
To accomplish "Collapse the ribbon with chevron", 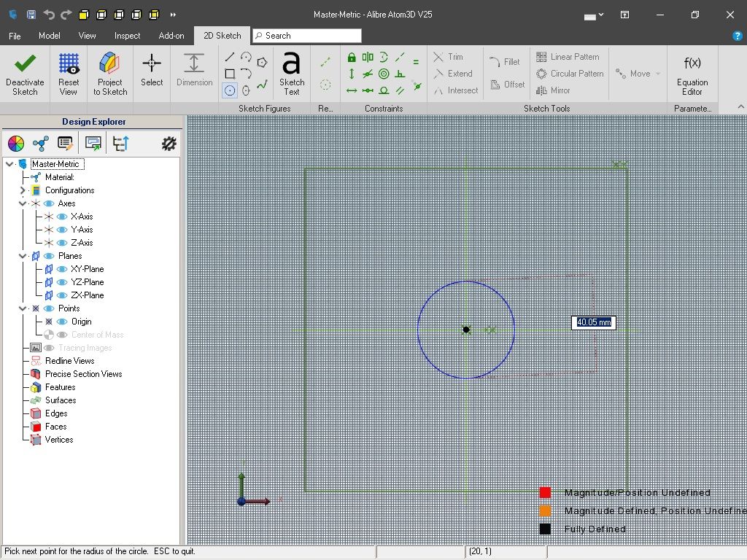I will coord(741,106).
